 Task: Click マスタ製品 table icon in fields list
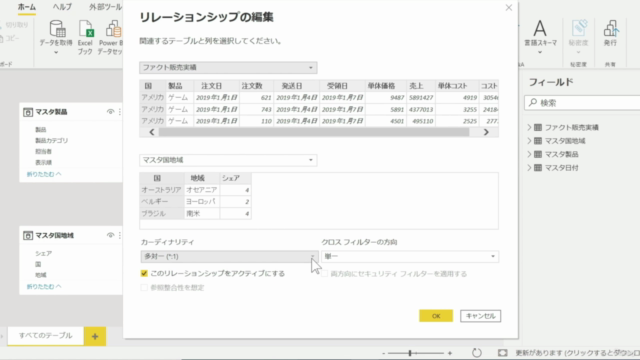click(x=538, y=154)
